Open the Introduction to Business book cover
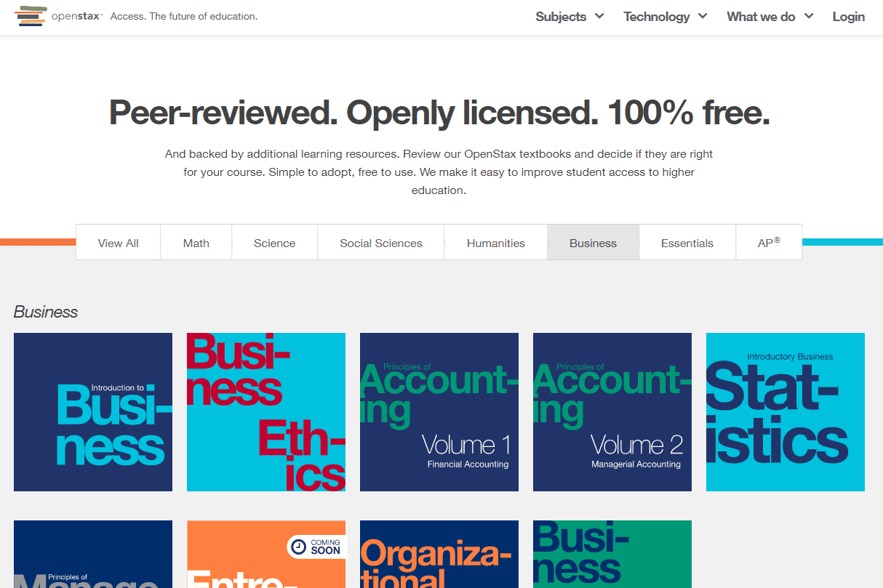Screen dimensions: 883x588 point(92,411)
